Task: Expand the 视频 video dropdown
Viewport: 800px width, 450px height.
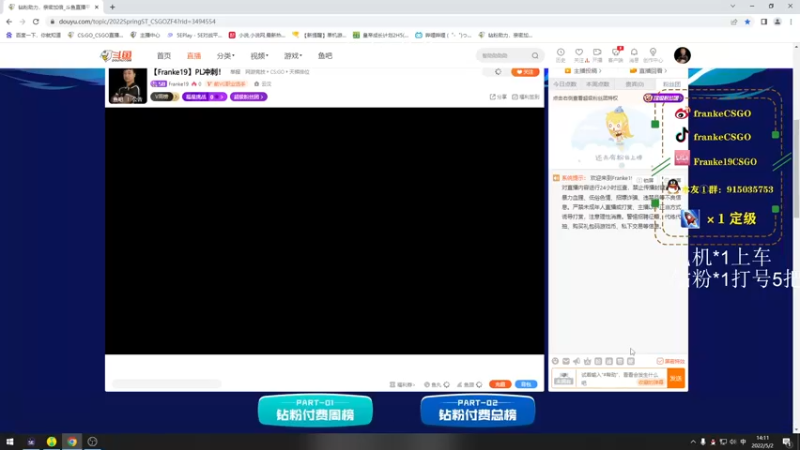Action: pyautogui.click(x=259, y=56)
